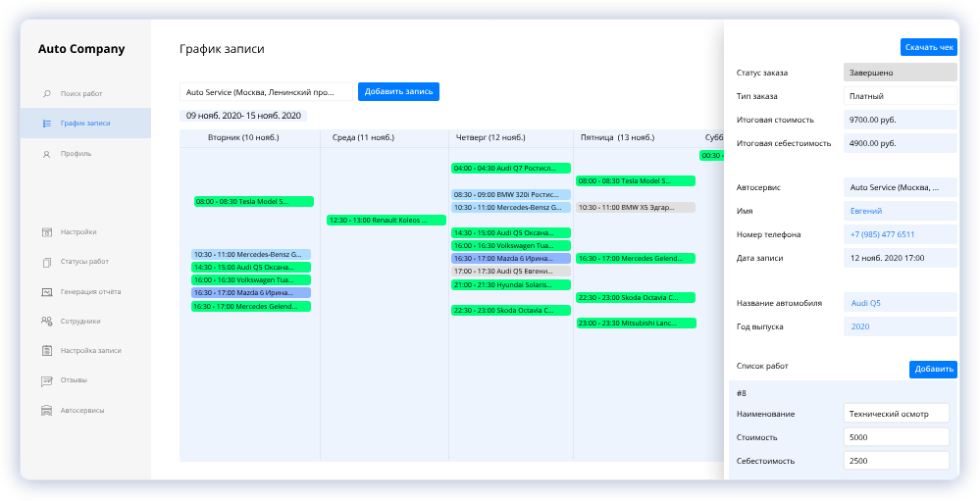Click the Среда (11 нояб.) column header
Viewport: 980px width, 501px height.
(x=363, y=137)
